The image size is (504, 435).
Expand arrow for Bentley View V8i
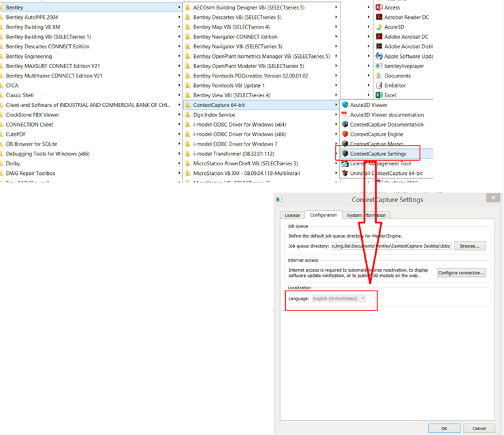click(x=336, y=95)
